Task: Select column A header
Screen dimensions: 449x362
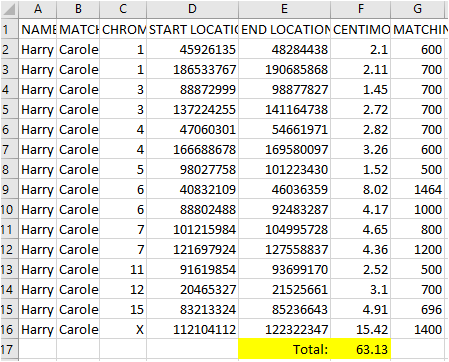Action: 38,9
